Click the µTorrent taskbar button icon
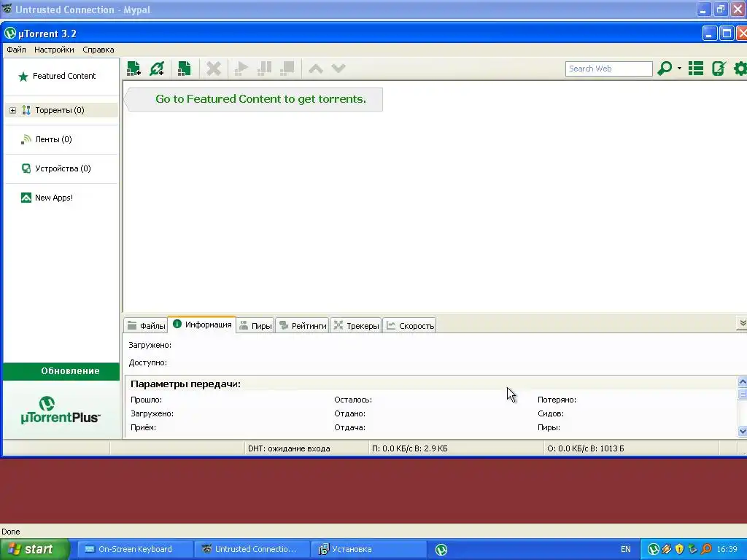The image size is (747, 560). coord(441,550)
